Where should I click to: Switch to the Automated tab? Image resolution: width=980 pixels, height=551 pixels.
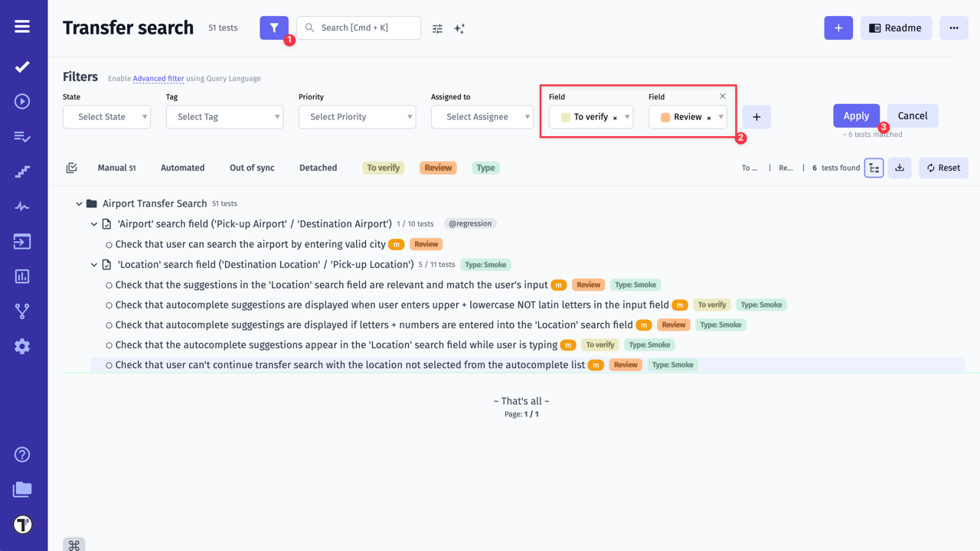point(182,168)
